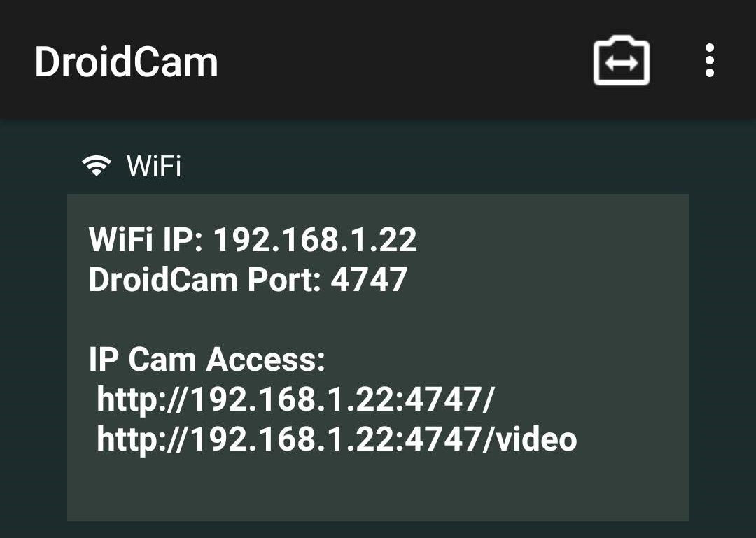
Task: Click the word Access in IP Cam Access
Action: click(x=266, y=359)
